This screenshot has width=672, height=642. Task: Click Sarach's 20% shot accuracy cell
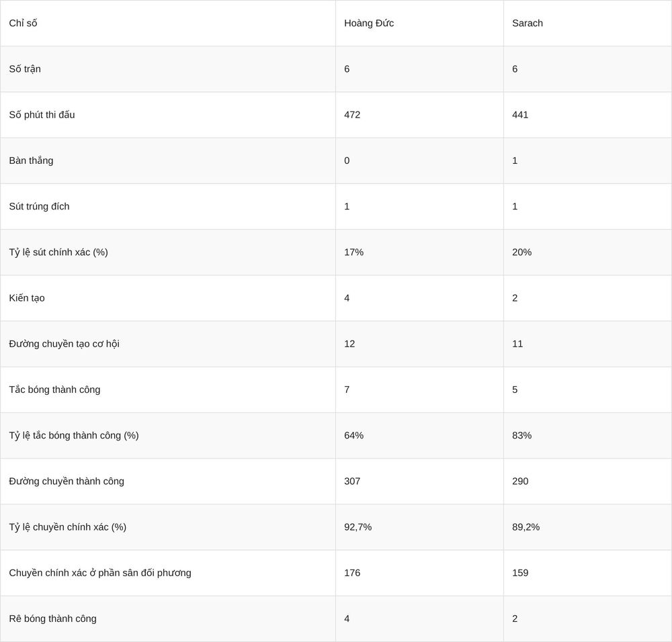point(521,253)
